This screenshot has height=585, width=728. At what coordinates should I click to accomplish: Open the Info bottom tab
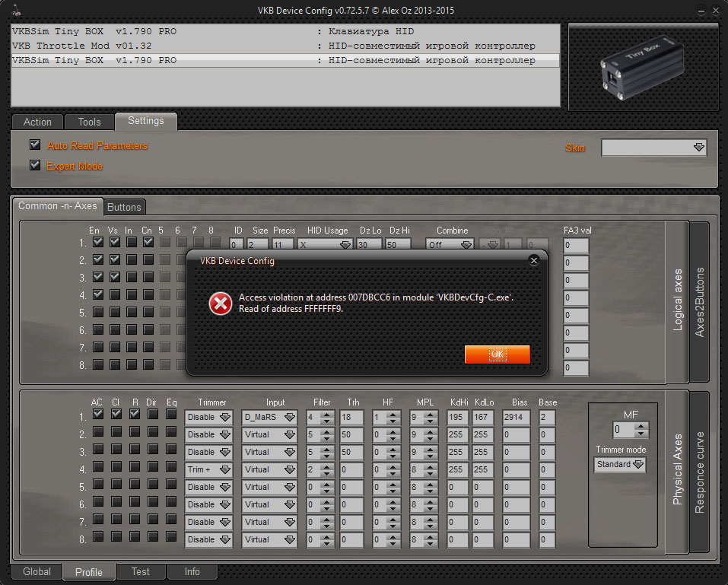[x=192, y=571]
